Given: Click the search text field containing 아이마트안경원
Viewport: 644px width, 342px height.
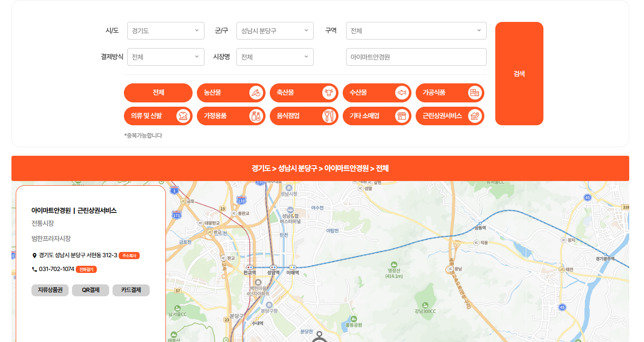Looking at the screenshot, I should coord(416,57).
